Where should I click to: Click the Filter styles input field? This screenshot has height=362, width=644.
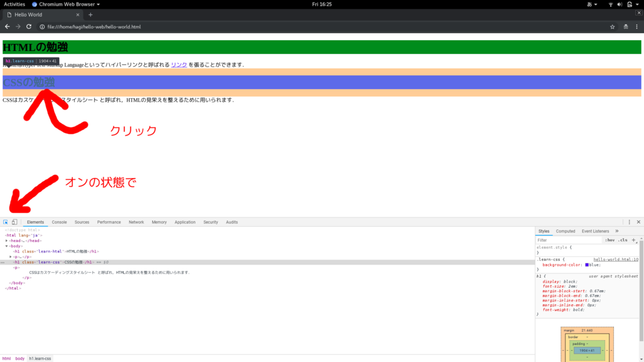[x=569, y=240]
